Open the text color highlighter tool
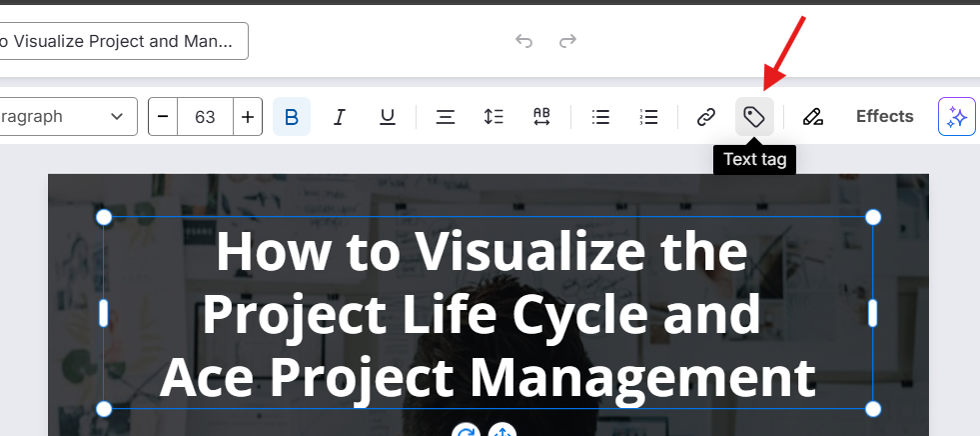The width and height of the screenshot is (980, 436). tap(813, 117)
